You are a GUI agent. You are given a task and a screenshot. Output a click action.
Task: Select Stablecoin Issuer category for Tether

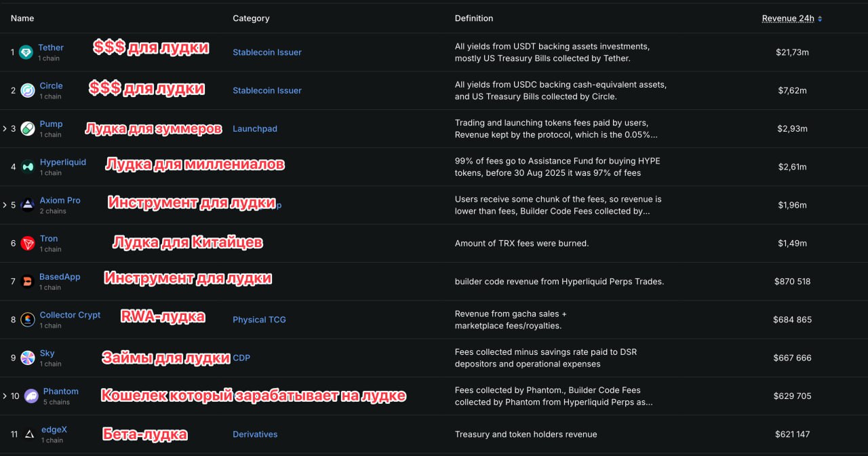coord(267,52)
